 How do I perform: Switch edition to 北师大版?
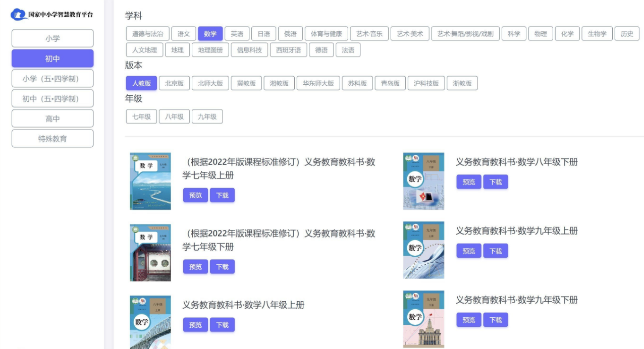210,83
